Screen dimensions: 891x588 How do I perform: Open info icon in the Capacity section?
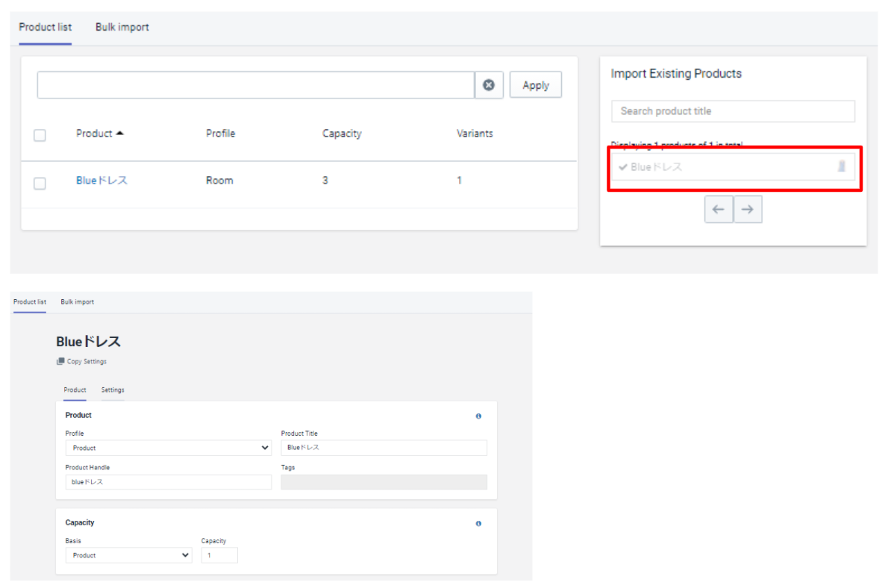tap(478, 524)
